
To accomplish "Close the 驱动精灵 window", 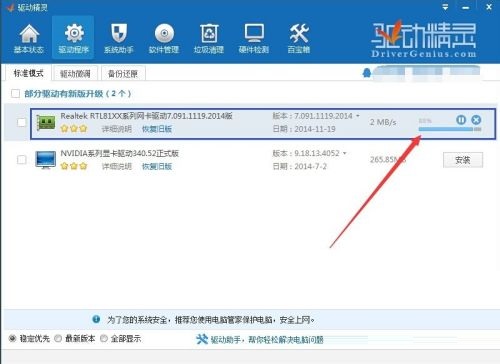I will (x=489, y=7).
